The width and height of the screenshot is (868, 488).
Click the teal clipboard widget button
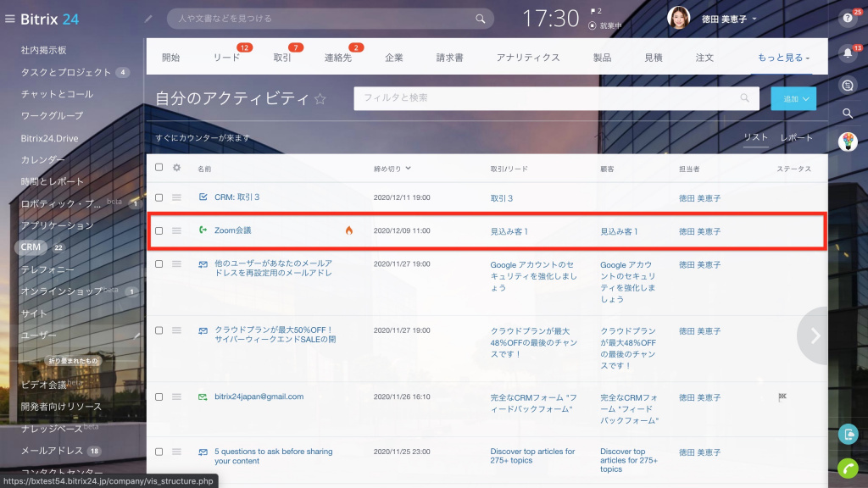(848, 435)
